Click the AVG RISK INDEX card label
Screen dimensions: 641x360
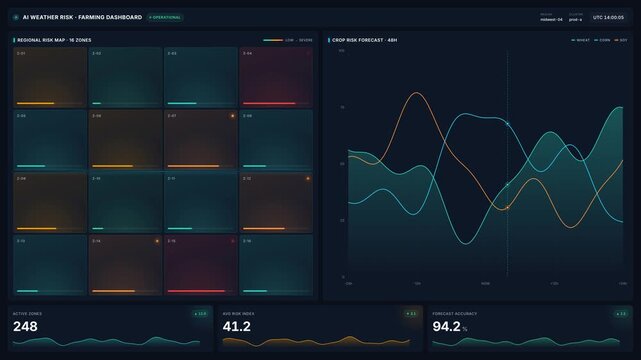coord(238,314)
